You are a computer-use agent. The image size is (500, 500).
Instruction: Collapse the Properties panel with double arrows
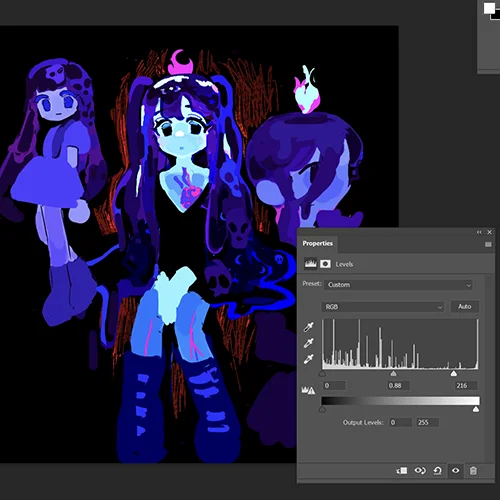coord(479,232)
